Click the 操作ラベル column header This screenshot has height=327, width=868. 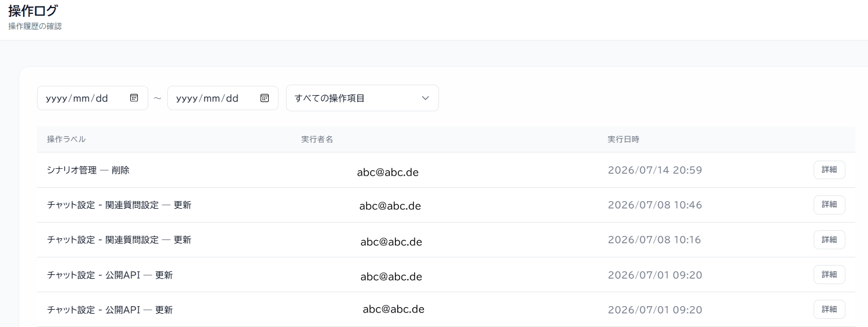pyautogui.click(x=67, y=139)
